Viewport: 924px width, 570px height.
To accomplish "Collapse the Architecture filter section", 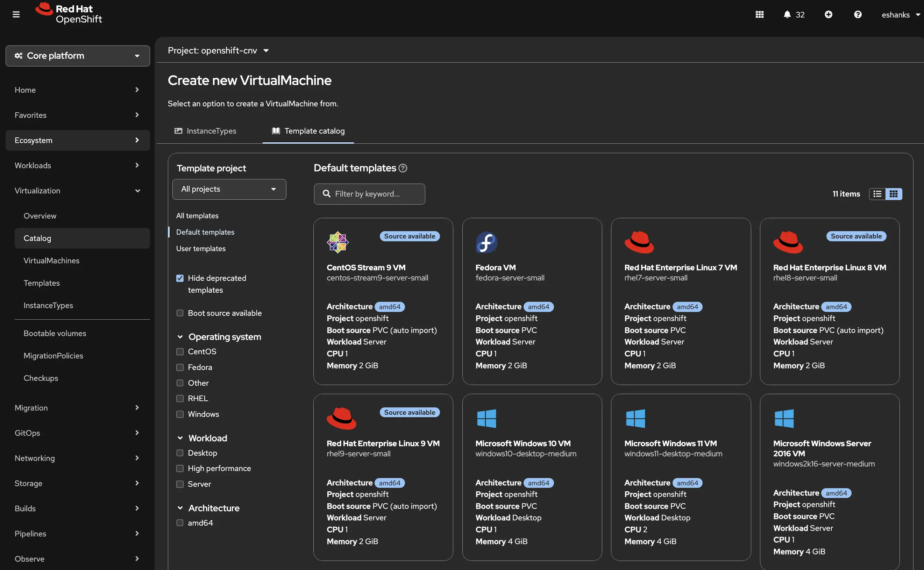I will (208, 508).
